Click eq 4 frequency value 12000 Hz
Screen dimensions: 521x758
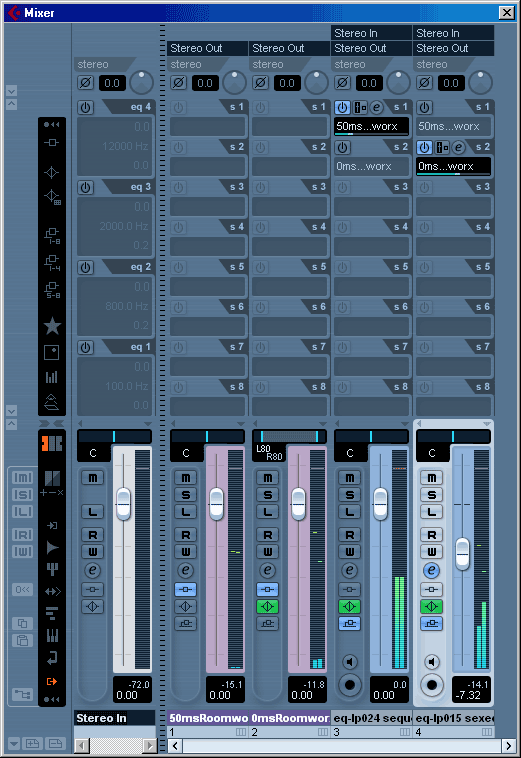pos(125,146)
